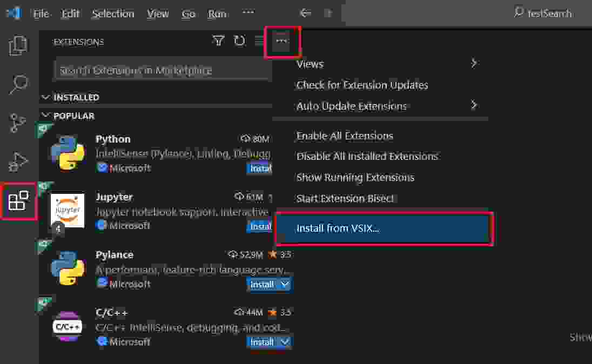592x364 pixels.
Task: Open the Extensions view in activity bar
Action: click(x=18, y=200)
